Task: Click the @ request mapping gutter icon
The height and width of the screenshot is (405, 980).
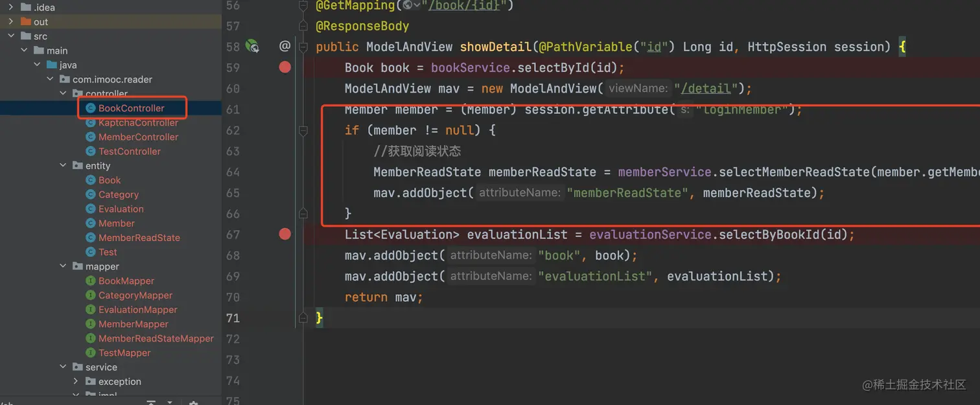Action: tap(285, 46)
